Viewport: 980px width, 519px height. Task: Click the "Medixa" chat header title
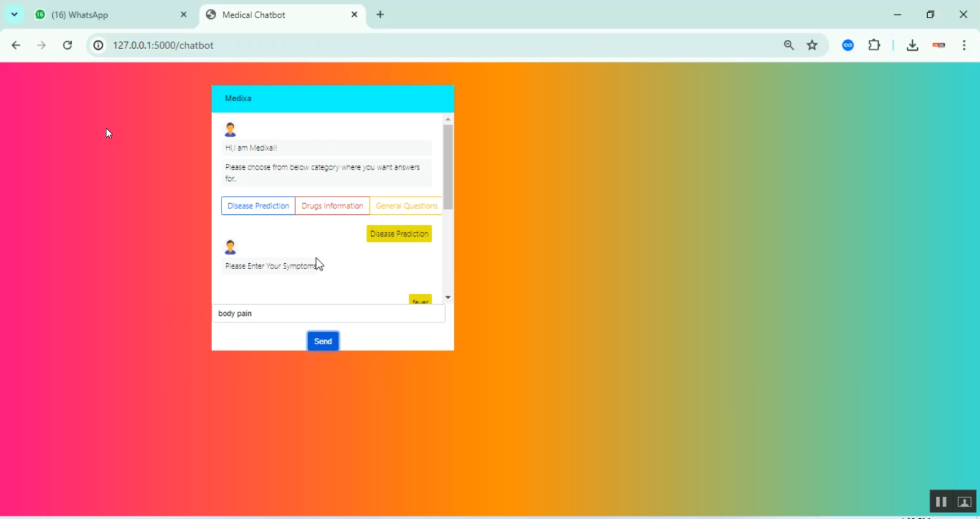point(238,99)
